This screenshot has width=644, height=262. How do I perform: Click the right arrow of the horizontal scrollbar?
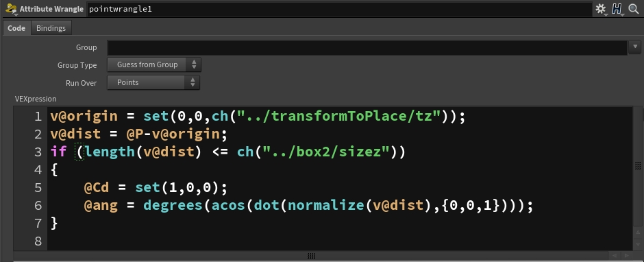[626, 256]
